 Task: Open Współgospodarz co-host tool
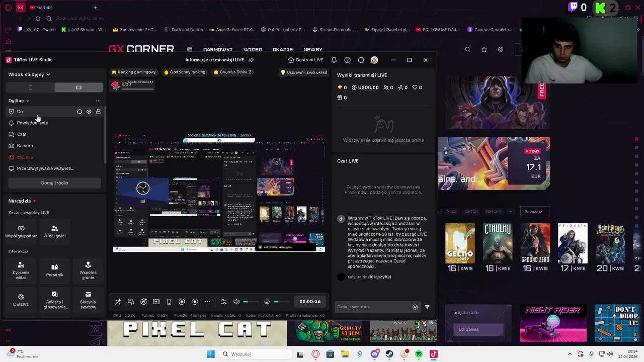point(21,231)
